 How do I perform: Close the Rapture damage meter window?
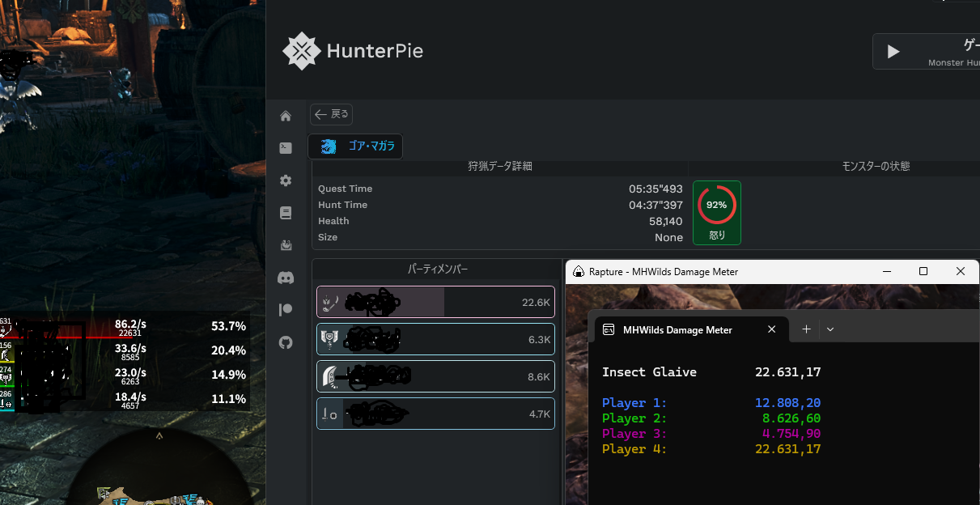coord(961,272)
